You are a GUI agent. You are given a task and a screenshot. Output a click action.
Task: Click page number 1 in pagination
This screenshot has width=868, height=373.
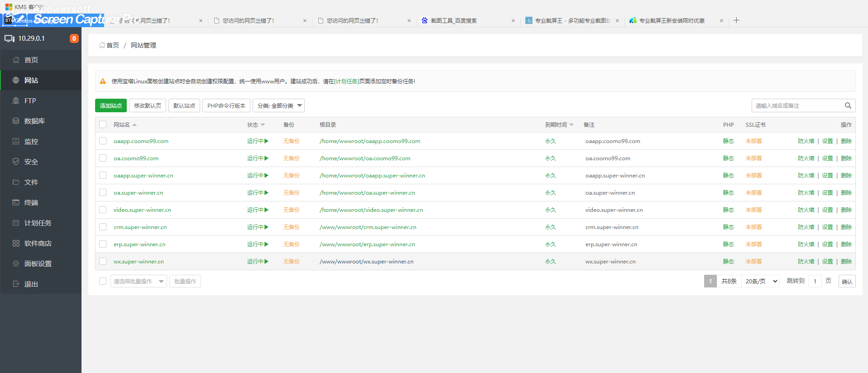(x=710, y=281)
